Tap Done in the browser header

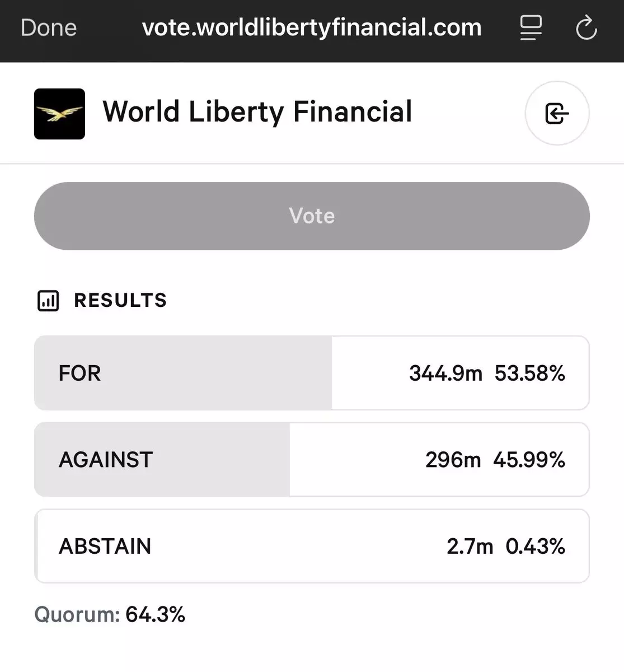49,27
